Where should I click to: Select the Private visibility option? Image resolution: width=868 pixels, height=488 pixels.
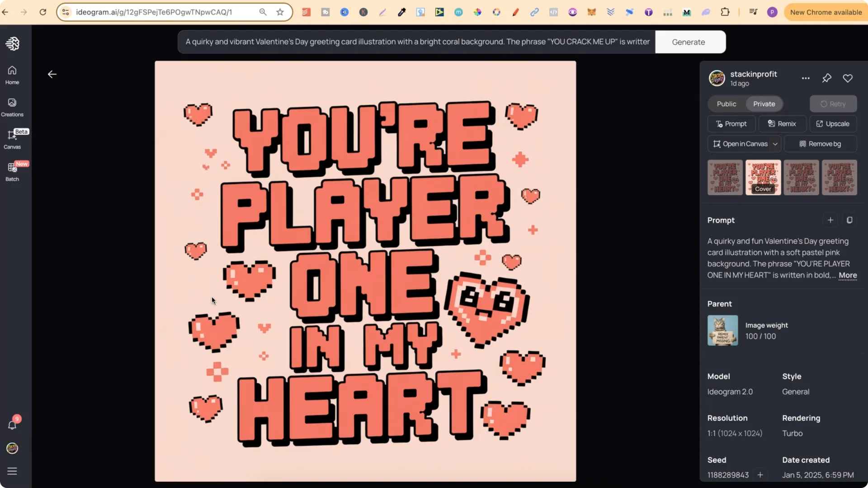point(764,103)
